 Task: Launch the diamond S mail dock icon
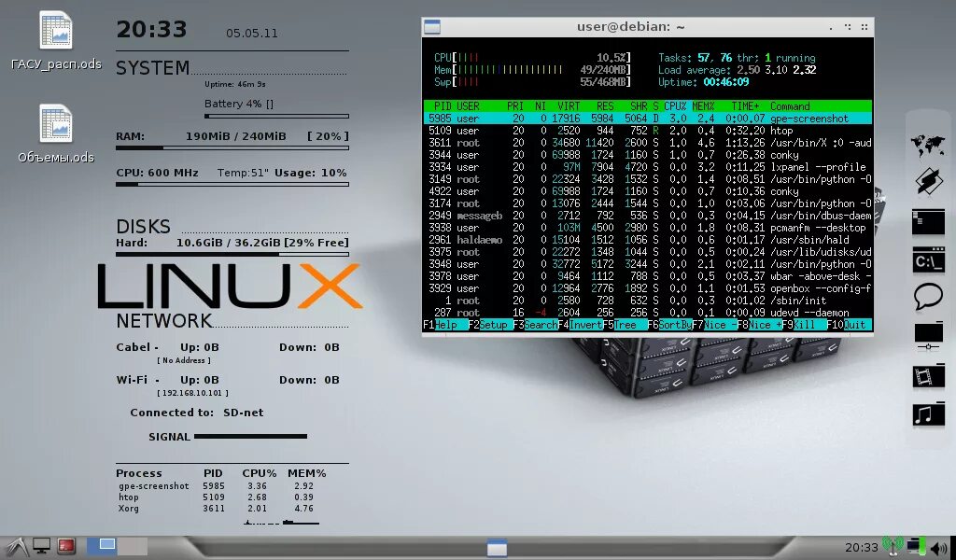(928, 181)
